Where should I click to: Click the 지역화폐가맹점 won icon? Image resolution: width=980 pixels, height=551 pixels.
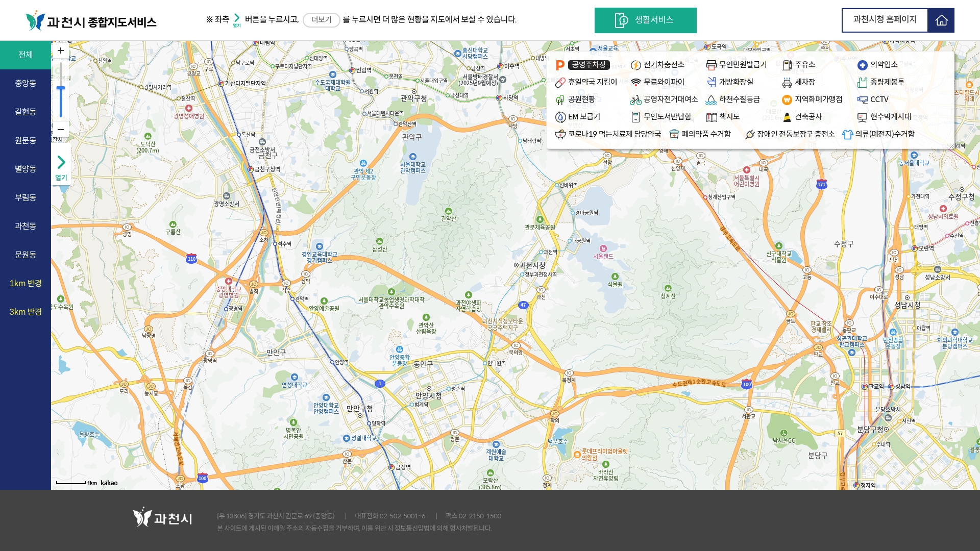pos(787,99)
